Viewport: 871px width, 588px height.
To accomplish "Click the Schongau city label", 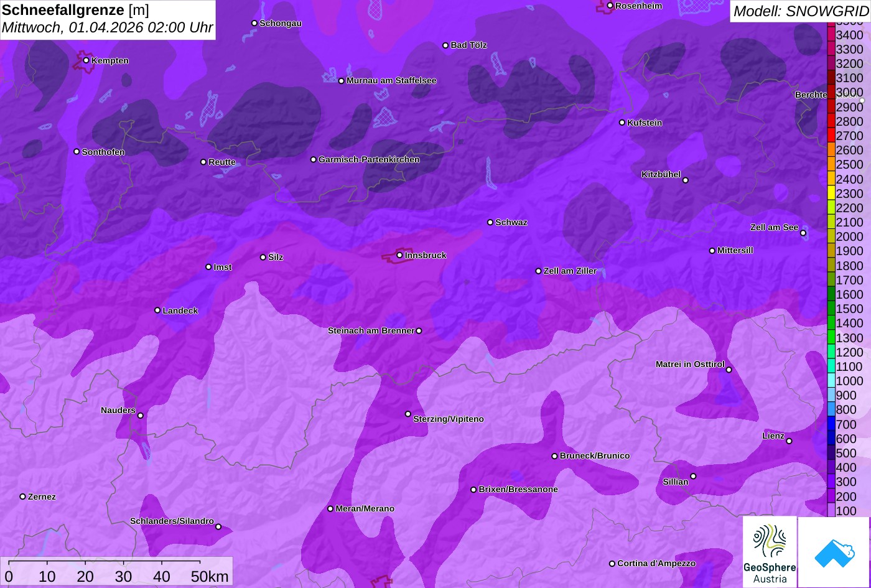I will pyautogui.click(x=281, y=23).
